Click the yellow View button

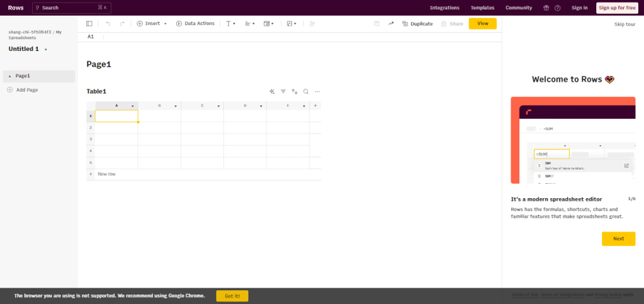coord(482,23)
